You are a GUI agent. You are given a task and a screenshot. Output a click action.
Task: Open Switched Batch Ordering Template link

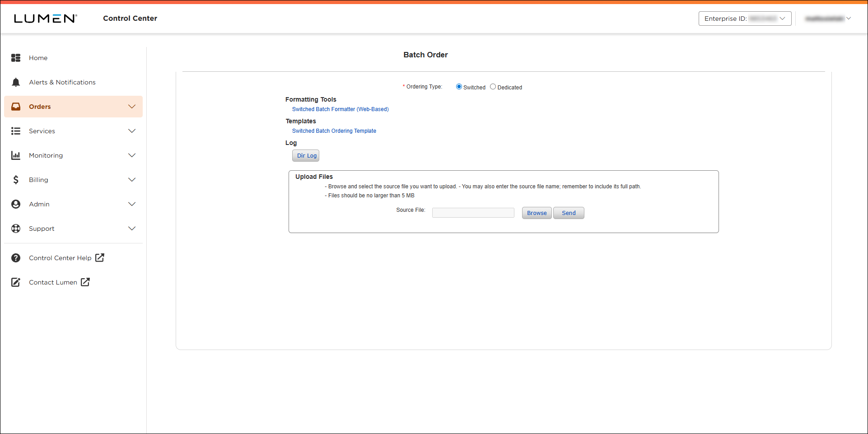coord(334,131)
